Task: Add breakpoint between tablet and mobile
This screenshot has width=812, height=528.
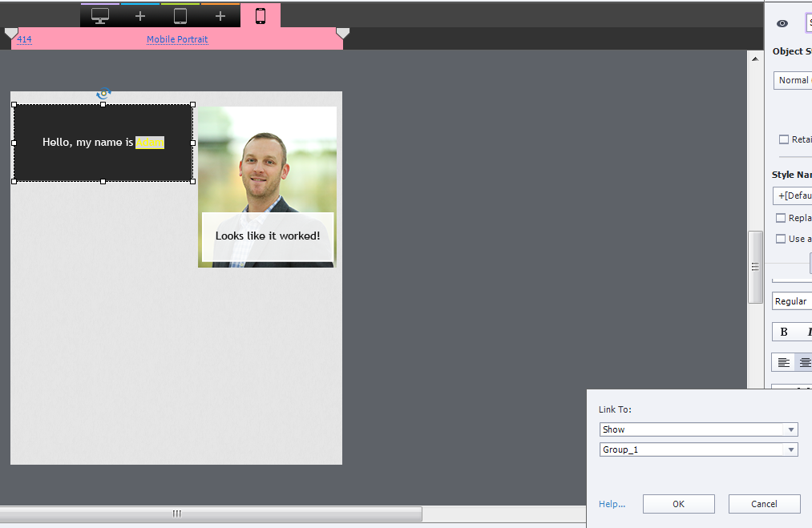Action: pos(220,16)
